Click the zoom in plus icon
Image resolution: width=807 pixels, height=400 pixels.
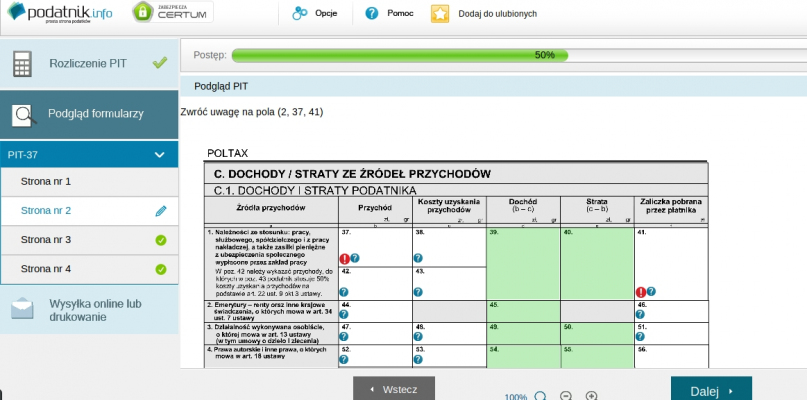point(591,396)
